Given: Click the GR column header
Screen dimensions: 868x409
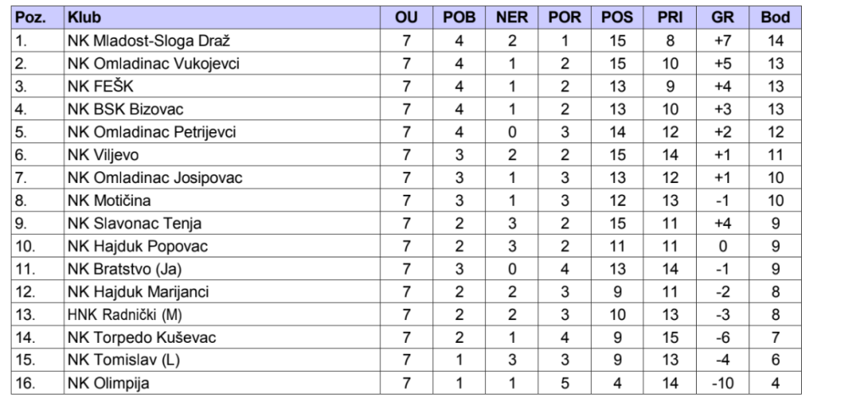Looking at the screenshot, I should [722, 17].
